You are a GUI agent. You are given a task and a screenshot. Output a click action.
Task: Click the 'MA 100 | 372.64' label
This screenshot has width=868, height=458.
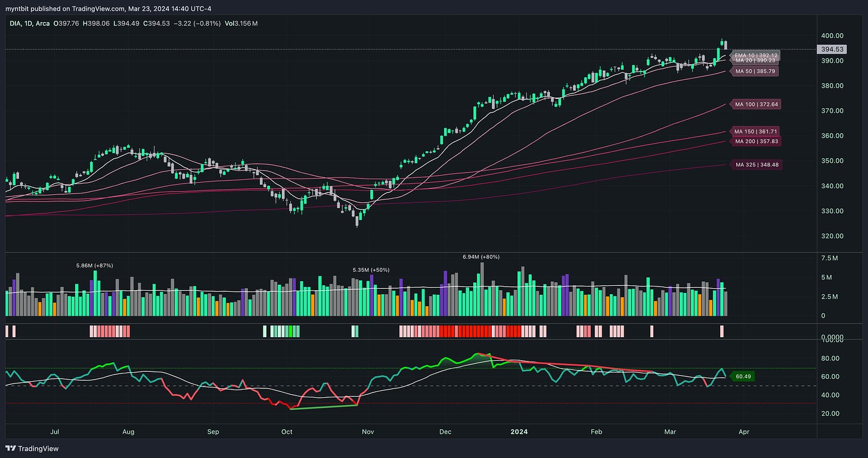(757, 104)
